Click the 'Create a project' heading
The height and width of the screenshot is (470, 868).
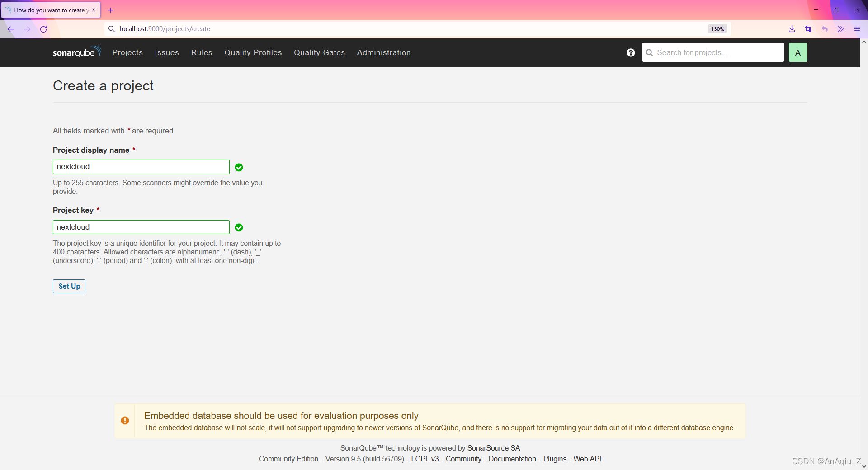[103, 85]
